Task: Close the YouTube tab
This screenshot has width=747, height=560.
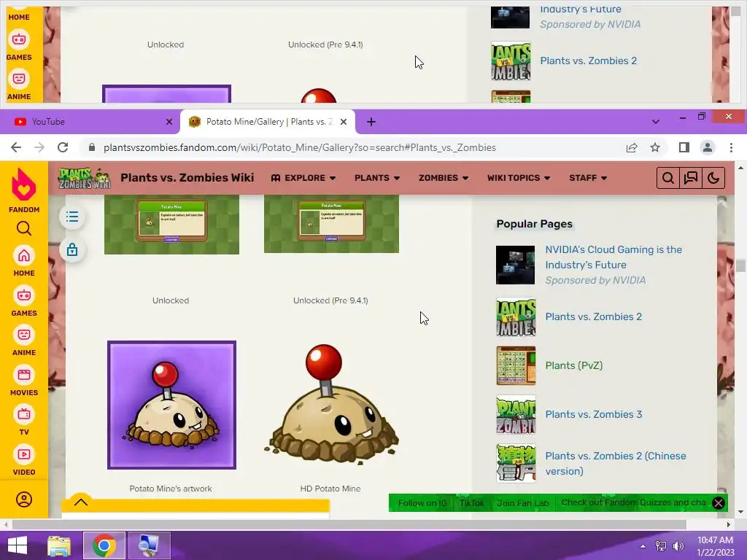Action: 169,122
